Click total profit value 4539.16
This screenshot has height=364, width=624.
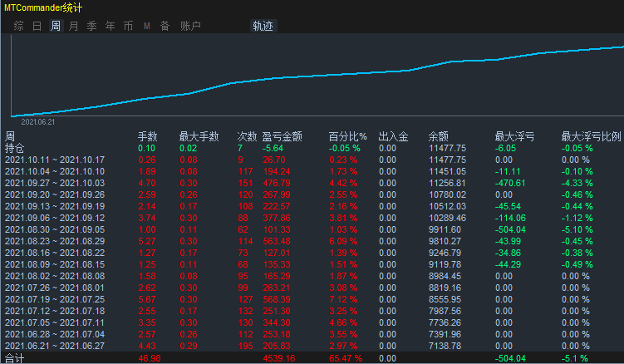[x=279, y=358]
